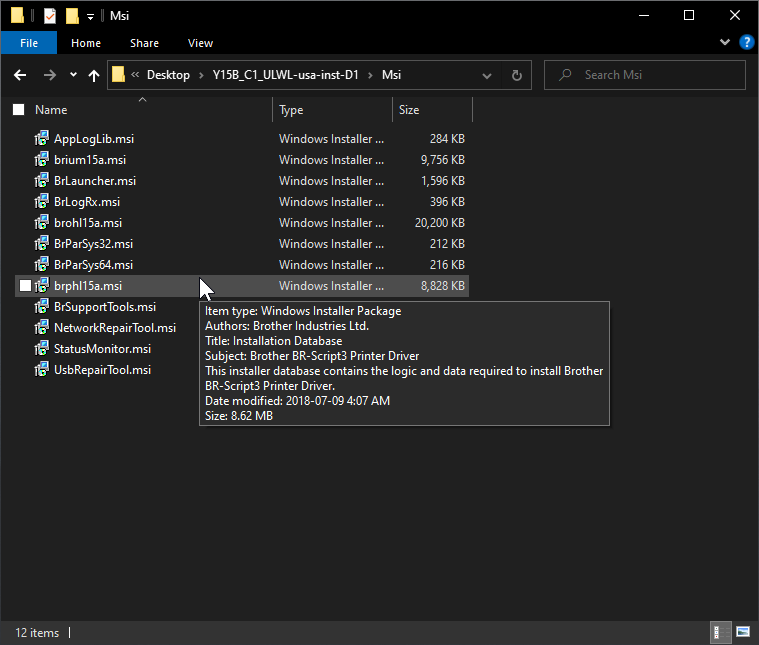Select the file name BrParSys64.msi

pos(93,265)
